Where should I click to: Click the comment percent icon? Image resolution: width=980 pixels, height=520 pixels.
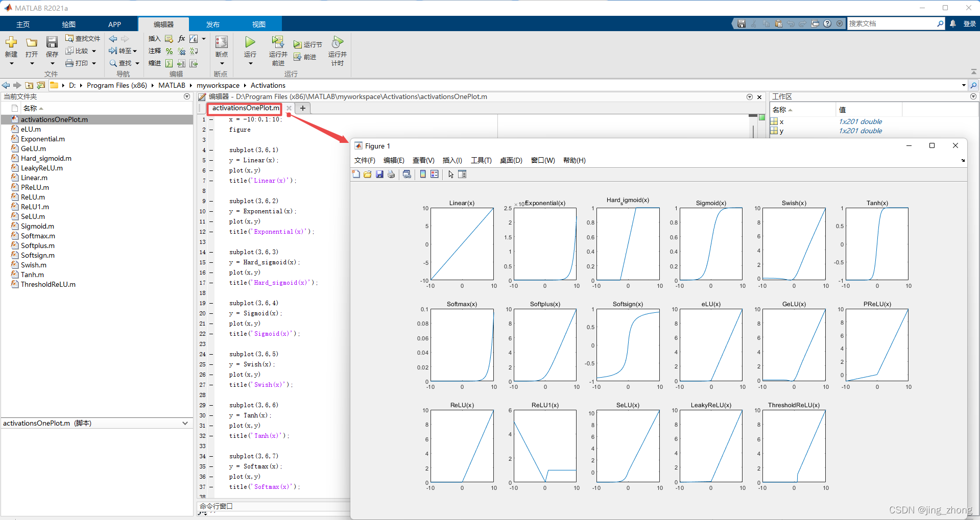[169, 51]
